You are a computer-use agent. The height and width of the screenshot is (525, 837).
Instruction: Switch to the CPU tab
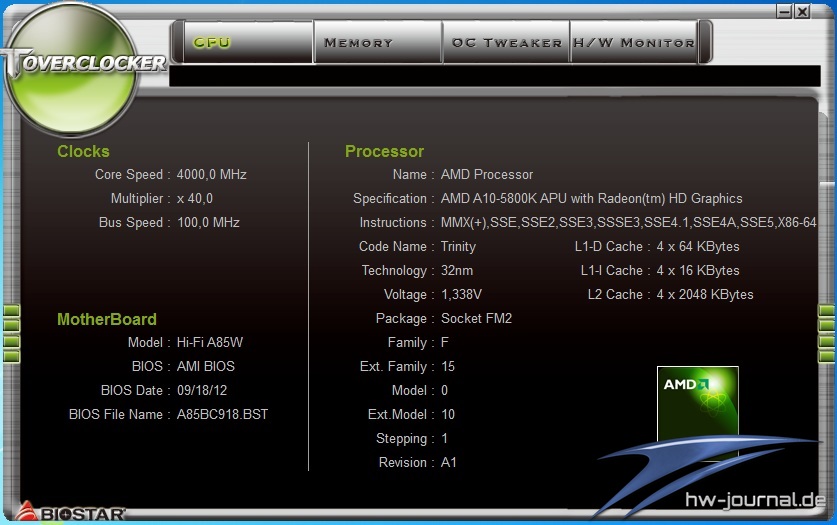coord(248,42)
